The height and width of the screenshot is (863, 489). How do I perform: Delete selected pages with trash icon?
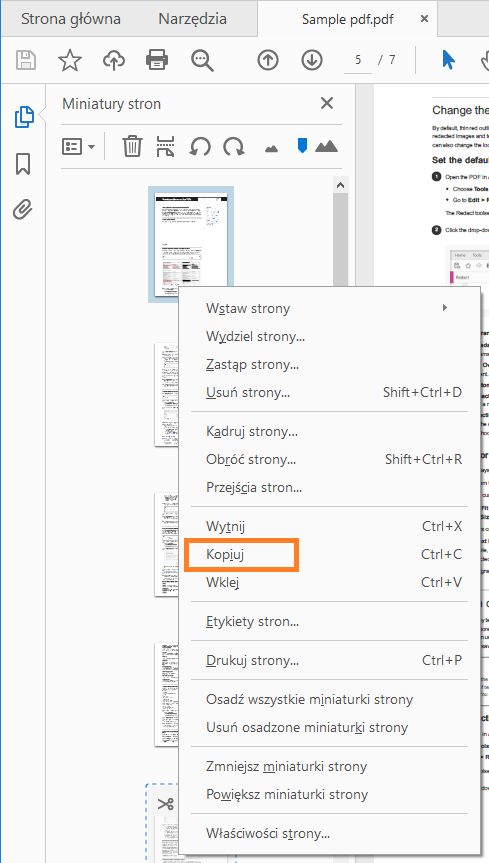coord(132,147)
